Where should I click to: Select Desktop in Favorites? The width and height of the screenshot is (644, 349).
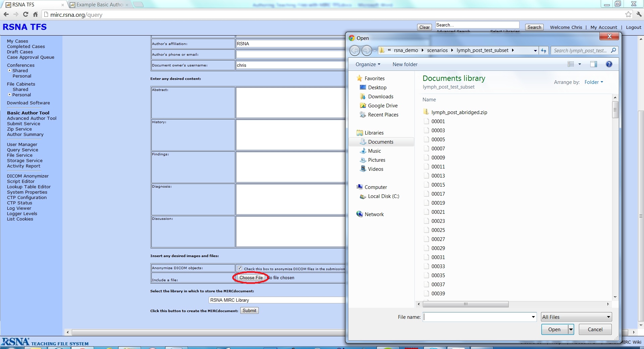tap(377, 88)
